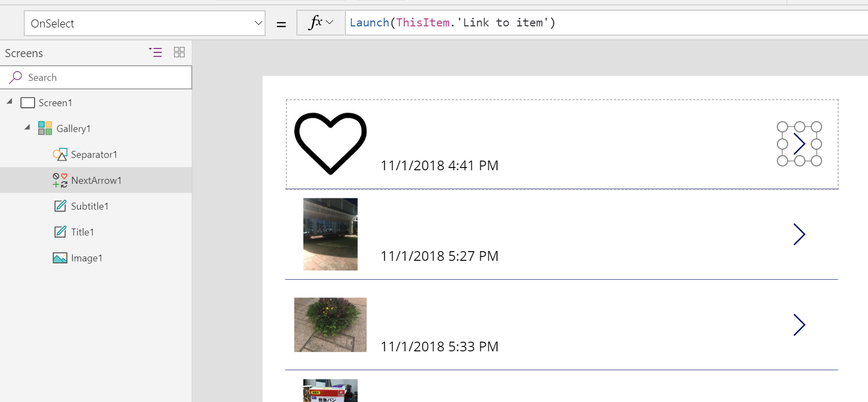Screen dimensions: 868x402
Task: Click the next arrow for 5:33 PM item
Action: click(800, 325)
